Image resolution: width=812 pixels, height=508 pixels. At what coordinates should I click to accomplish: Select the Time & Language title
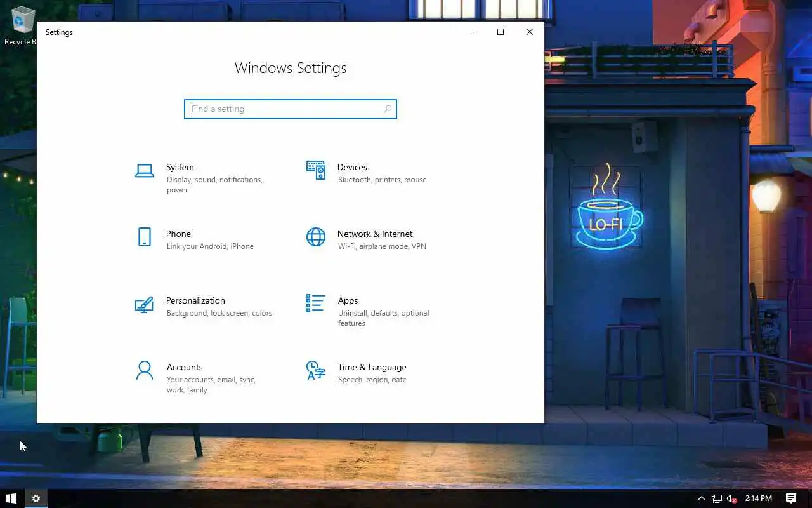(x=372, y=367)
